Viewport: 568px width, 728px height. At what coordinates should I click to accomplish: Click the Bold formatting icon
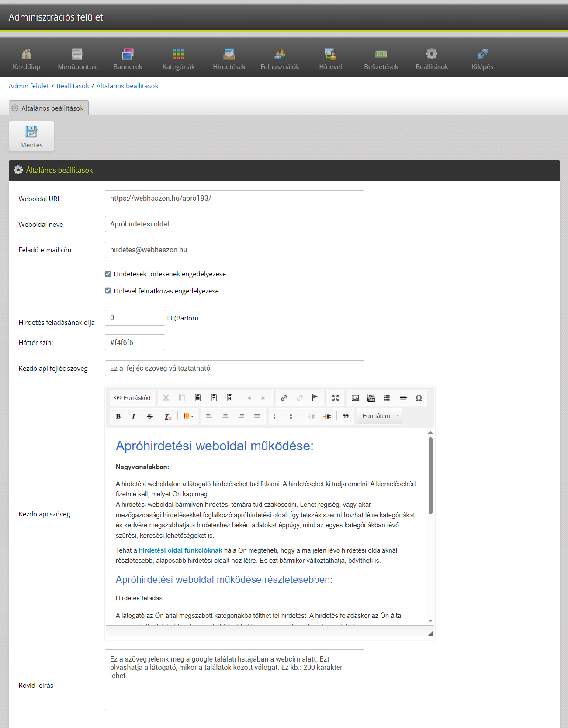click(x=118, y=416)
